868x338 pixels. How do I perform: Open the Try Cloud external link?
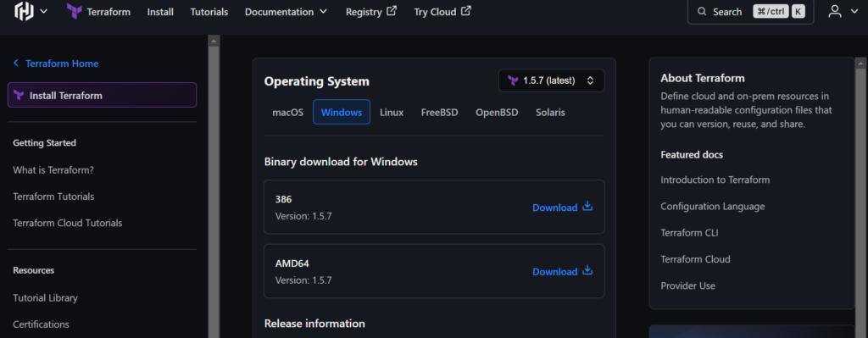(x=442, y=12)
